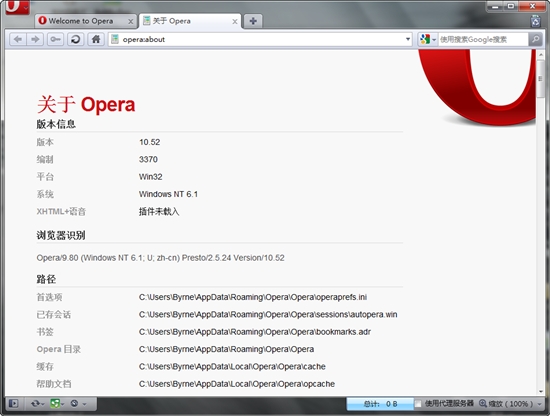Image resolution: width=550 pixels, height=416 pixels.
Task: Click the 关于 Opera page heading
Action: (86, 104)
